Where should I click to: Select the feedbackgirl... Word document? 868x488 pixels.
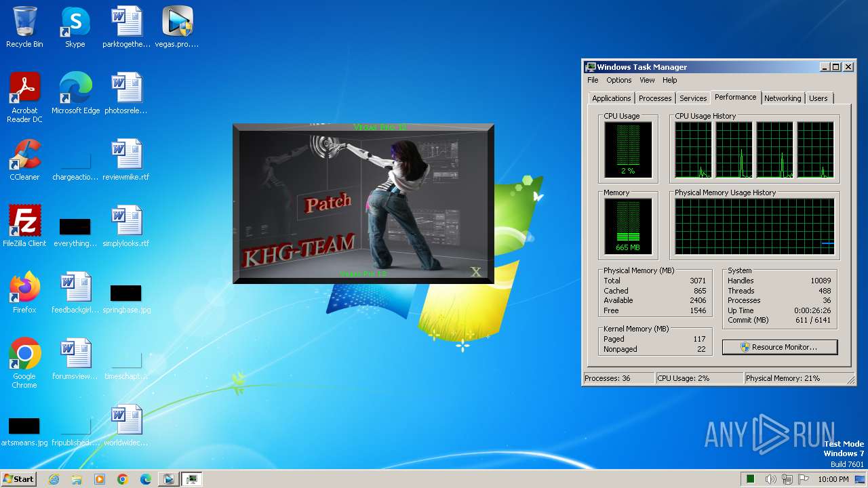[x=75, y=293]
